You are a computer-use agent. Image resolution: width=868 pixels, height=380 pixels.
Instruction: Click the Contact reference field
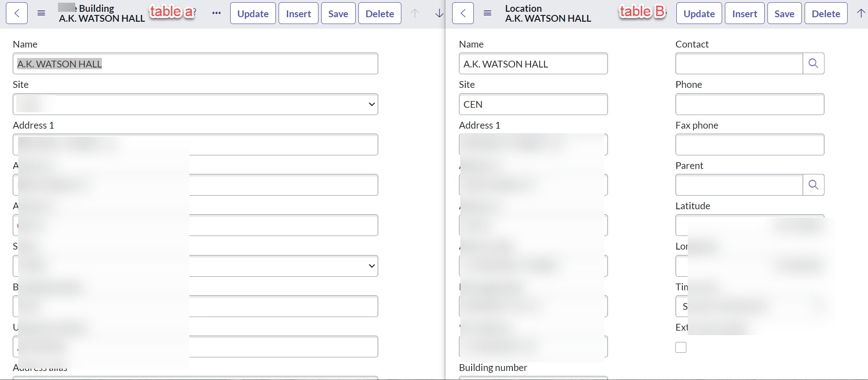click(x=739, y=63)
